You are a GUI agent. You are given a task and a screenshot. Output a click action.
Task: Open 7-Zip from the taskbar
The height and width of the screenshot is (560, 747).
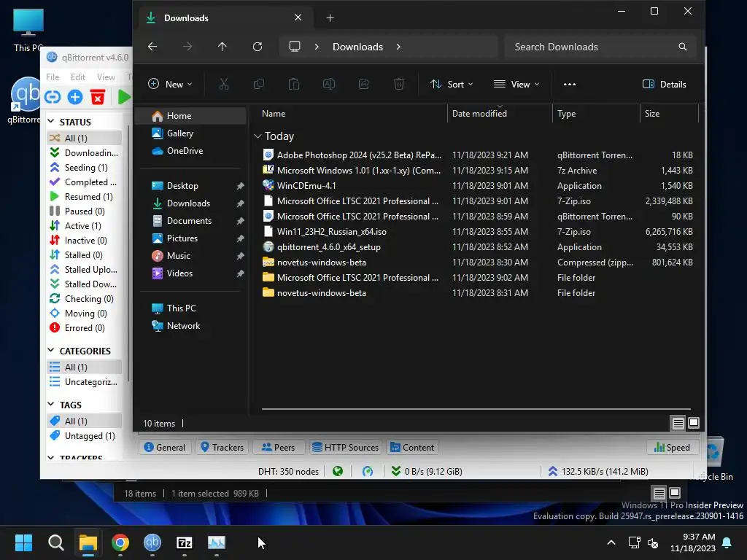[185, 542]
